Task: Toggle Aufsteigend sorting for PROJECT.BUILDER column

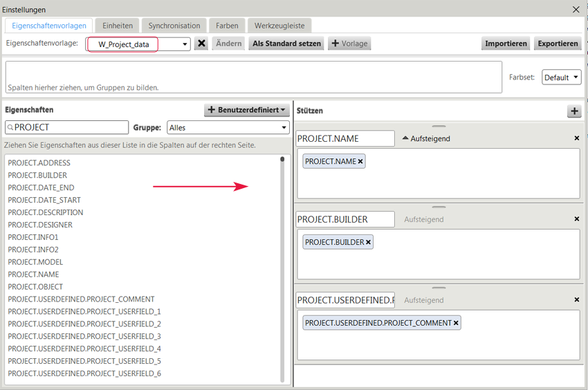Action: click(423, 220)
